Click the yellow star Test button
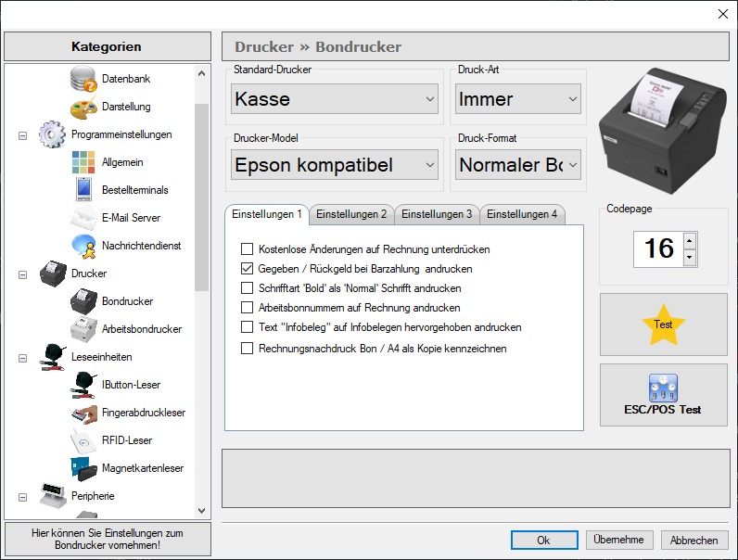 pyautogui.click(x=663, y=325)
